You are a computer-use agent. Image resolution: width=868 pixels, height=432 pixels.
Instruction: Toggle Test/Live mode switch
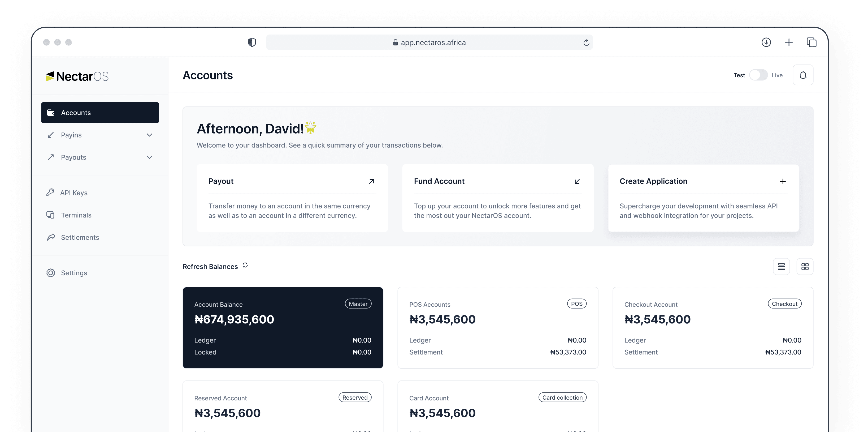(x=758, y=75)
